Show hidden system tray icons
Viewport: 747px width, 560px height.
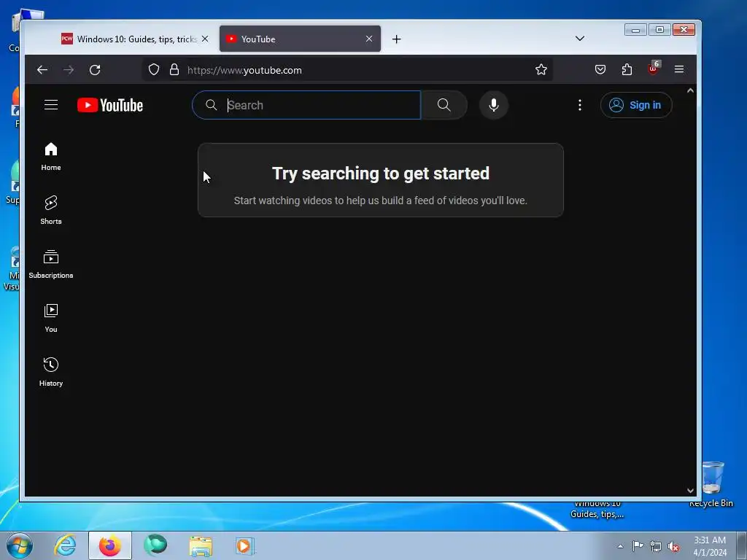click(x=620, y=546)
